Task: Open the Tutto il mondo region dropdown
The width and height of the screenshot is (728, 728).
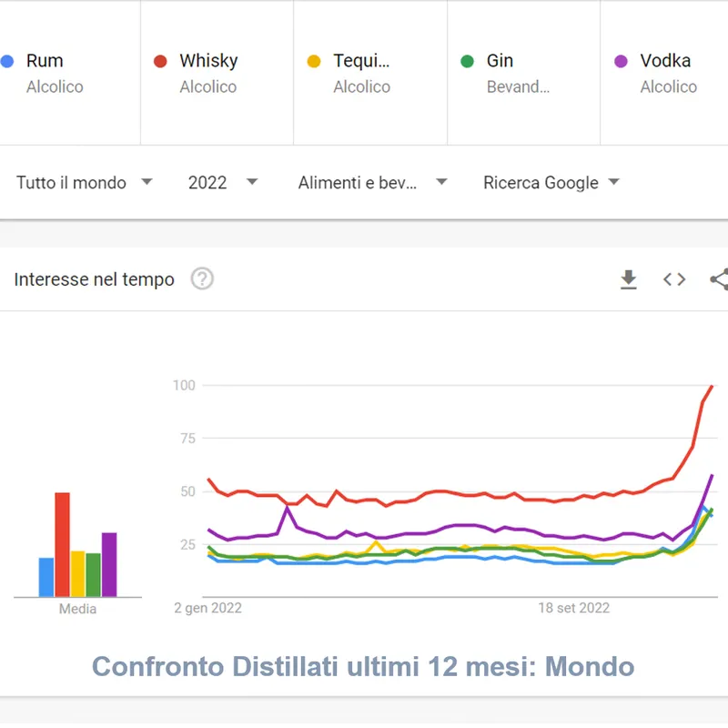Action: pos(84,183)
